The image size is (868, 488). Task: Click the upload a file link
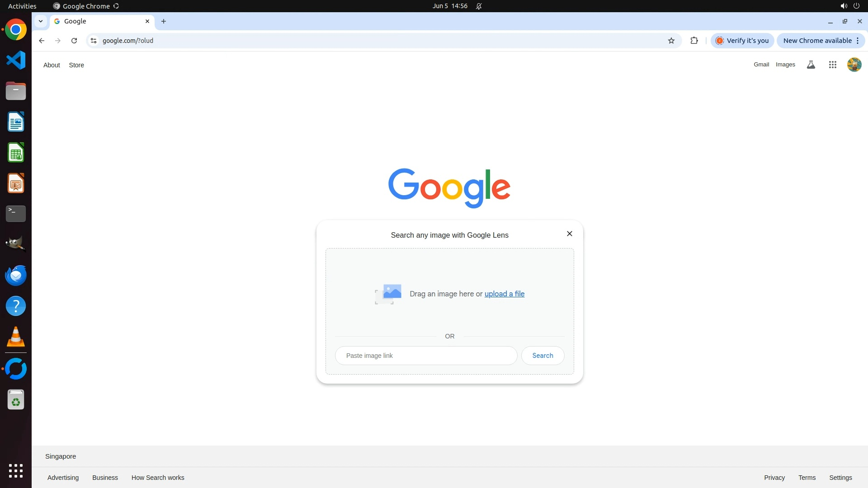pos(504,294)
